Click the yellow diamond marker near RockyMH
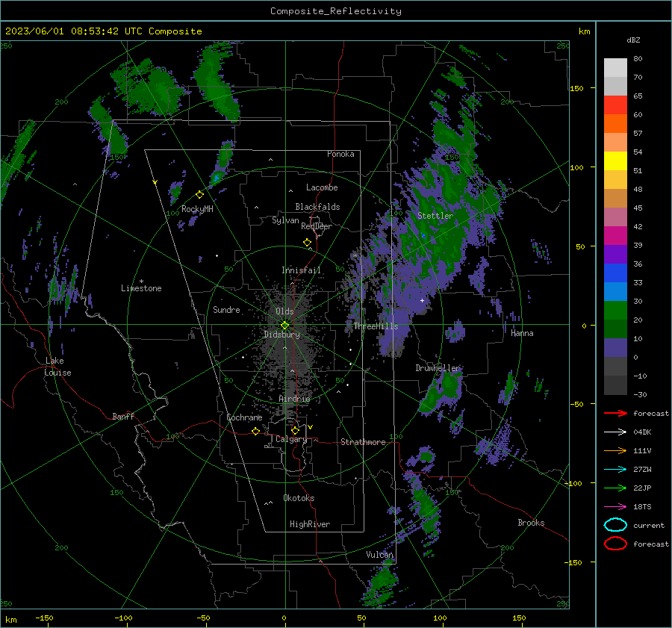Image resolution: width=672 pixels, height=628 pixels. click(x=199, y=195)
